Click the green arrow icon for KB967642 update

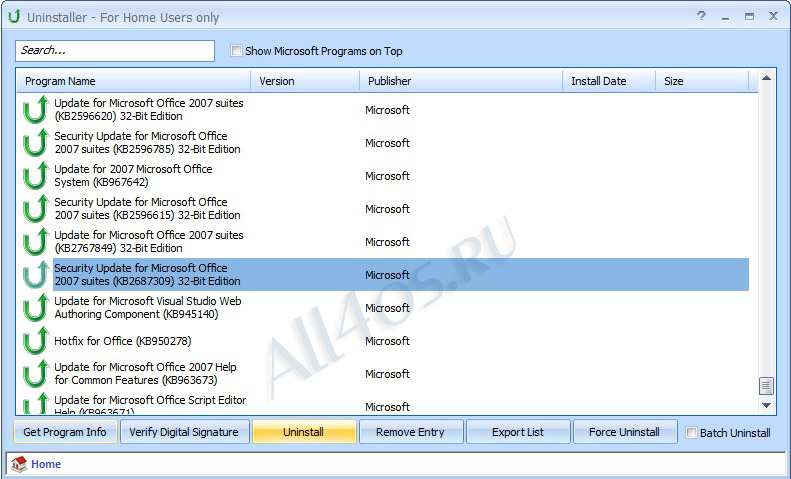point(36,175)
